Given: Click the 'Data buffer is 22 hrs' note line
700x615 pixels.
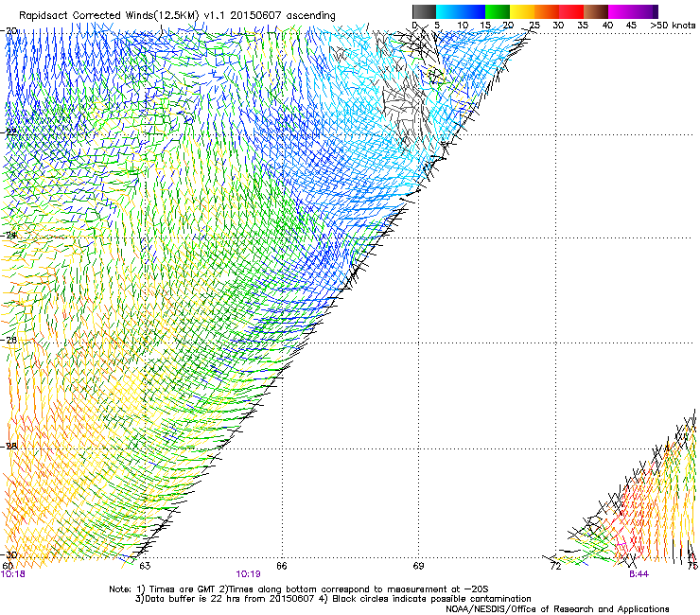Looking at the screenshot, I should pos(333,599).
